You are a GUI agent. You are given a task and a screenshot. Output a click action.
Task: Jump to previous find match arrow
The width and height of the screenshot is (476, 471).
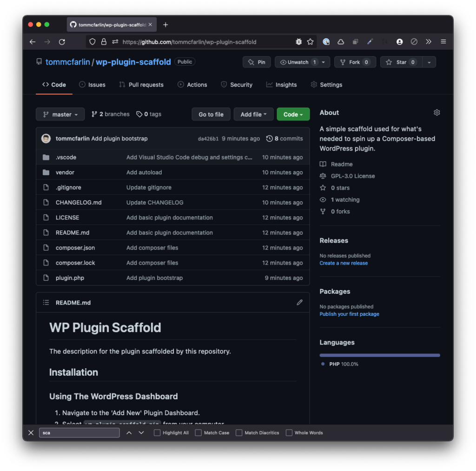(129, 433)
